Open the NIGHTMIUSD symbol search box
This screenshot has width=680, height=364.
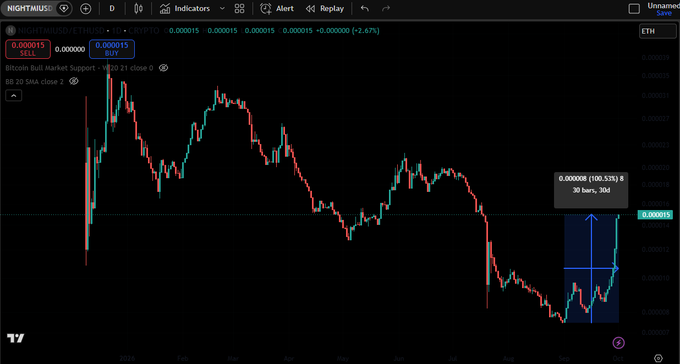point(28,8)
